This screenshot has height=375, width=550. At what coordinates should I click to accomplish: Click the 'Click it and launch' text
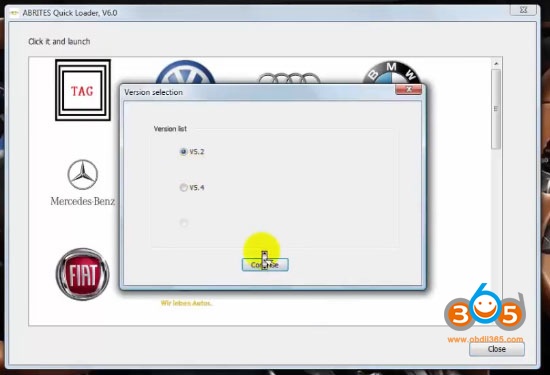59,41
